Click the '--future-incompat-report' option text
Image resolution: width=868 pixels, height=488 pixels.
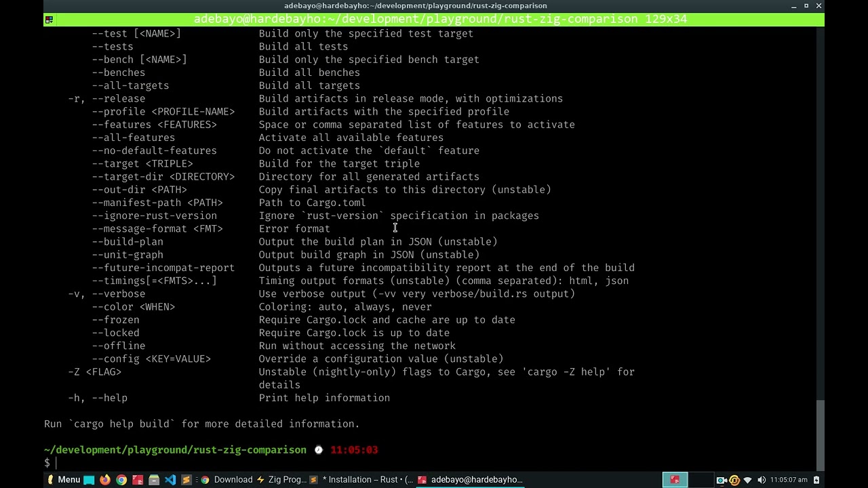pyautogui.click(x=163, y=268)
